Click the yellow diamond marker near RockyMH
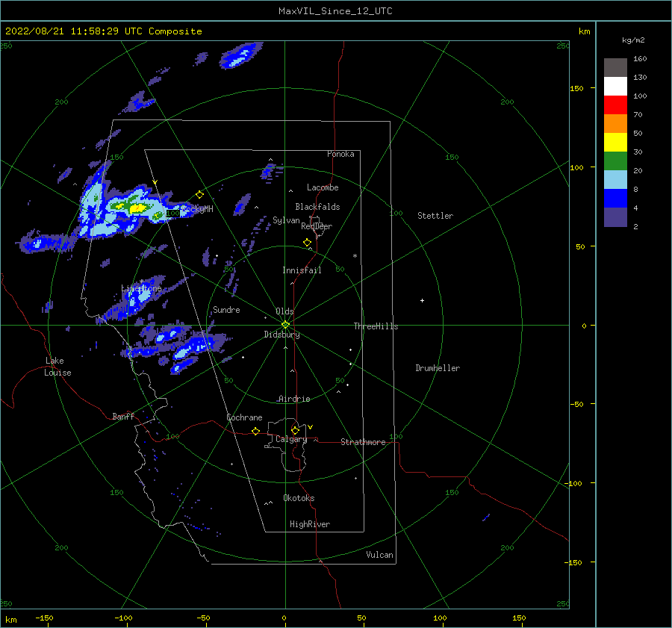Screen dimensions: 672x628 pyautogui.click(x=199, y=195)
